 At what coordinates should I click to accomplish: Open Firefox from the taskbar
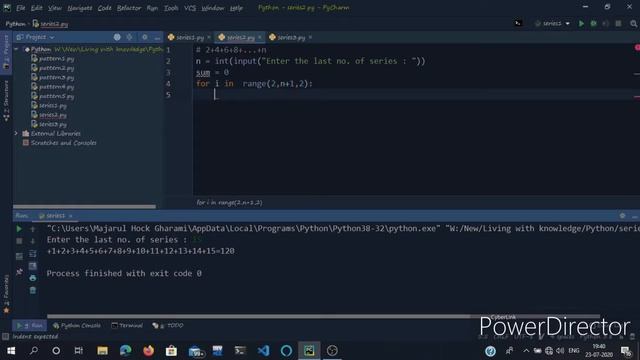(x=148, y=351)
